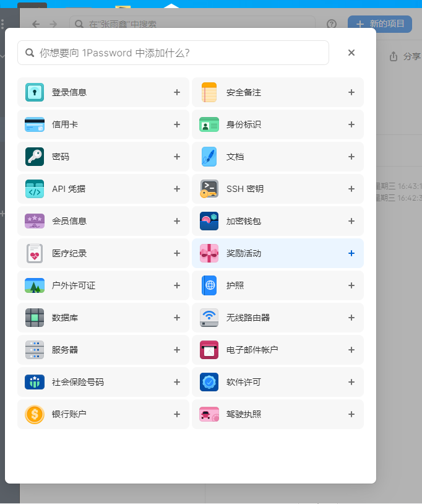The image size is (422, 504).
Task: Click the 密码 key icon
Action: pos(35,157)
